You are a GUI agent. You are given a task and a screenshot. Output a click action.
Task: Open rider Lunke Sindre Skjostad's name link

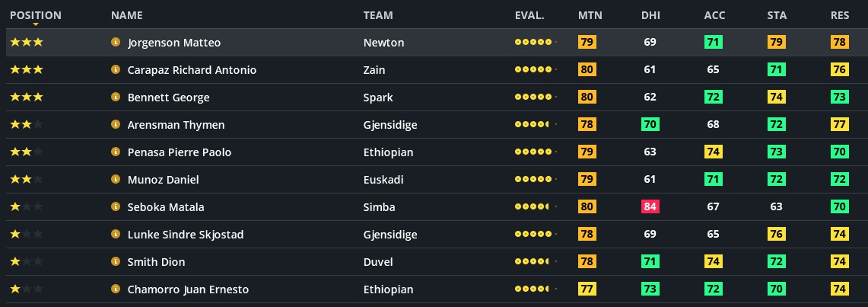186,235
